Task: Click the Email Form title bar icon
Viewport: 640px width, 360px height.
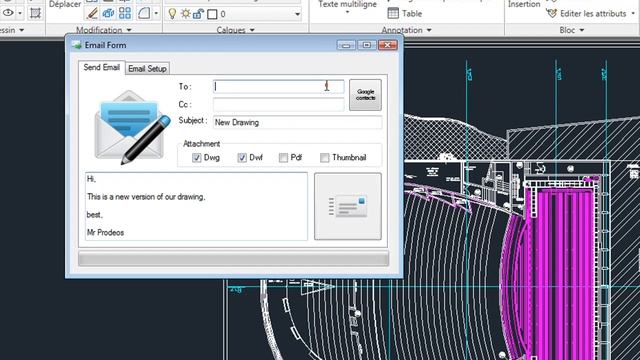Action: (x=77, y=45)
